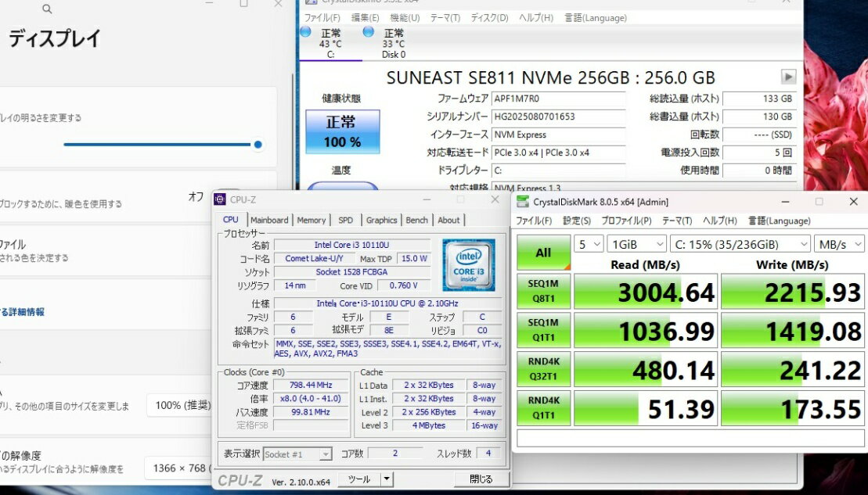This screenshot has height=495, width=868.
Task: Select the Disk 0 status orb
Action: (369, 32)
